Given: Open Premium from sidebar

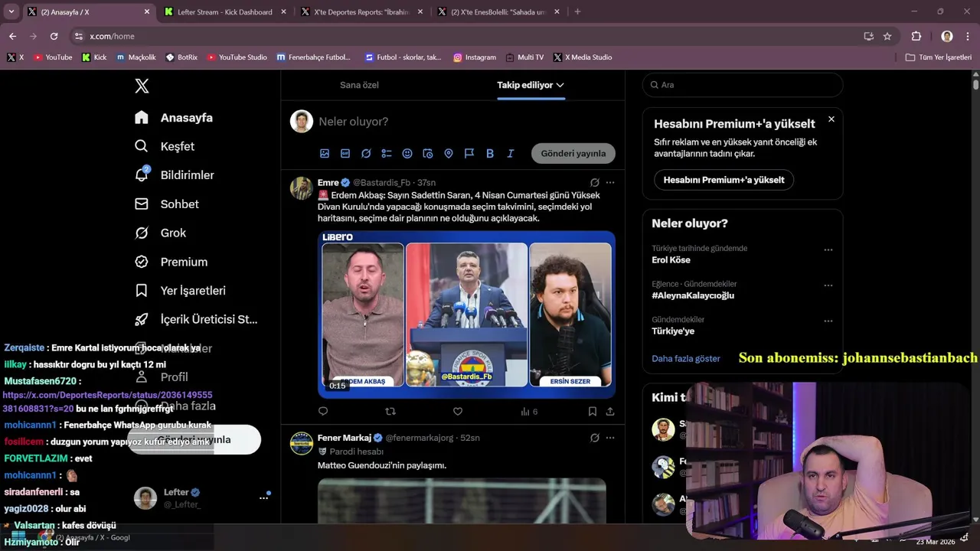Looking at the screenshot, I should click(171, 262).
